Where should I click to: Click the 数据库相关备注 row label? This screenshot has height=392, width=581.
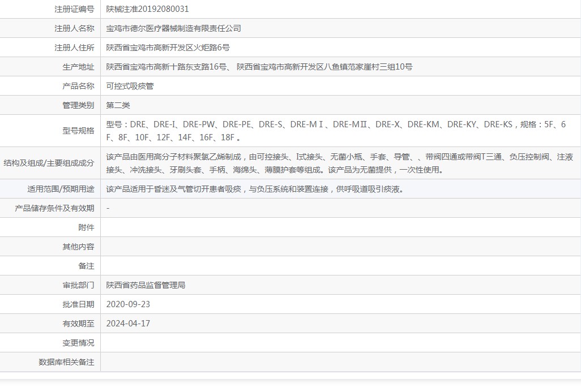tap(66, 362)
